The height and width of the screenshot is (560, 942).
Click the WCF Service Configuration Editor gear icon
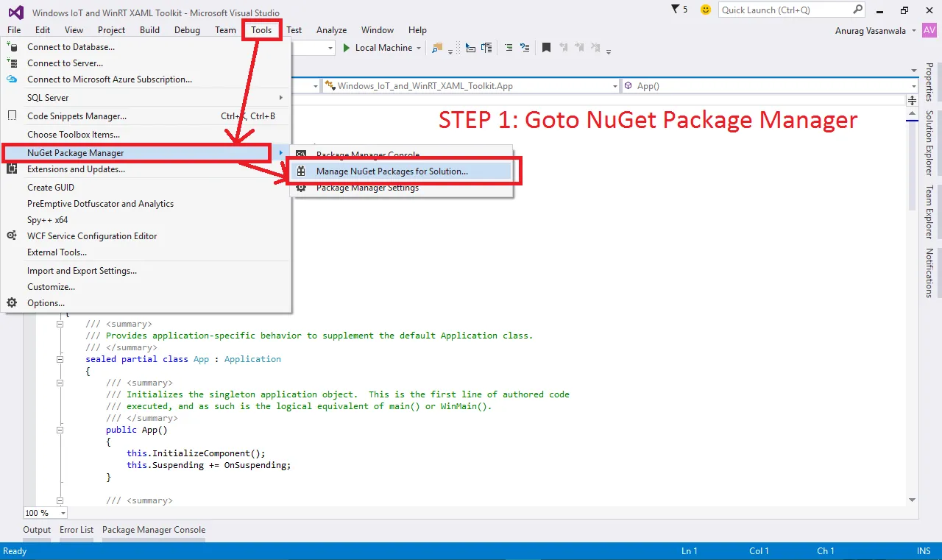12,236
